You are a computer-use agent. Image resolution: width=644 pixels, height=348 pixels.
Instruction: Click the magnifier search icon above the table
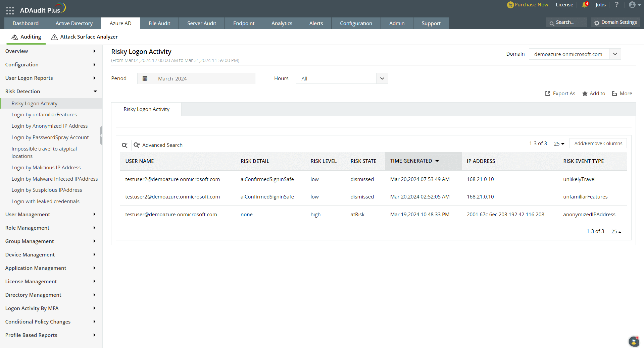125,145
